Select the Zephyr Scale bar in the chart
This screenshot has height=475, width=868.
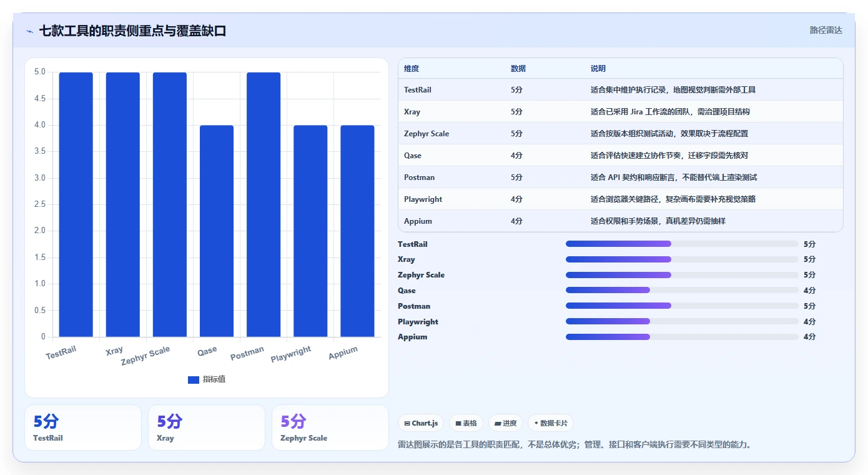(170, 204)
